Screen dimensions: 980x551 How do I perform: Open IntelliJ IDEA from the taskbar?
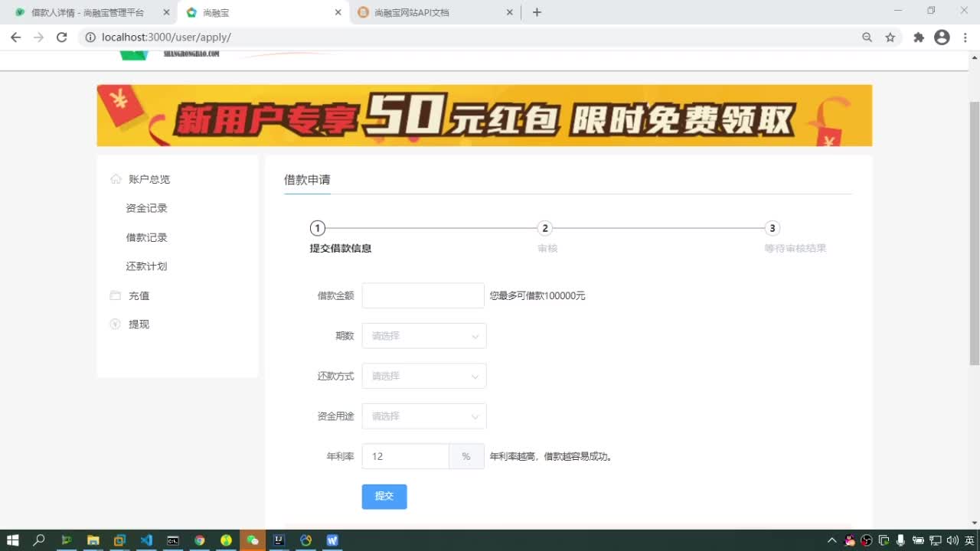point(279,540)
